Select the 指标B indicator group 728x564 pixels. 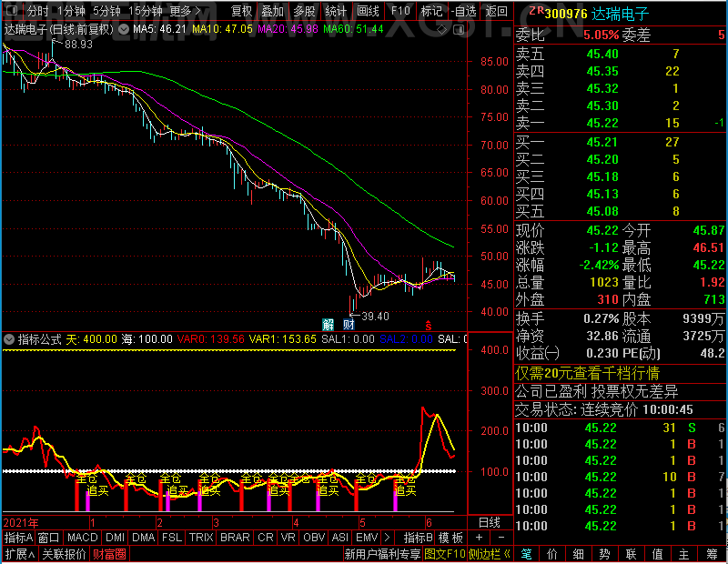pos(419,538)
